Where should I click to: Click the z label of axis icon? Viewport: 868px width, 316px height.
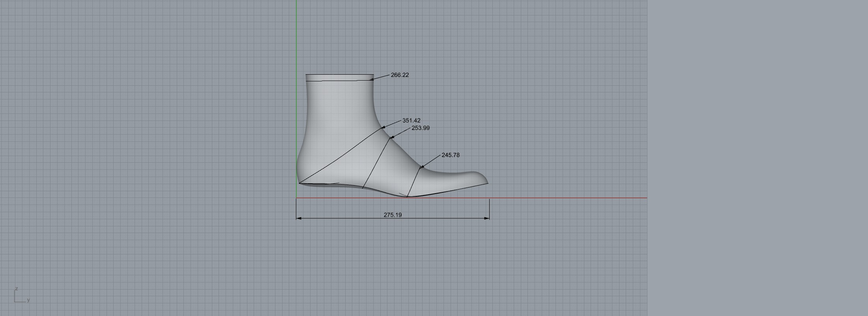coord(16,289)
